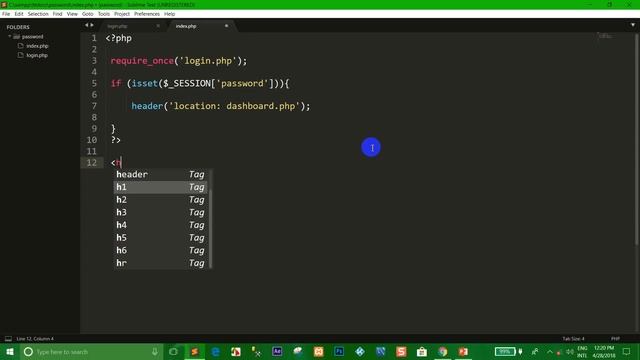
Task: Choose header tag from autocomplete
Action: coord(160,175)
